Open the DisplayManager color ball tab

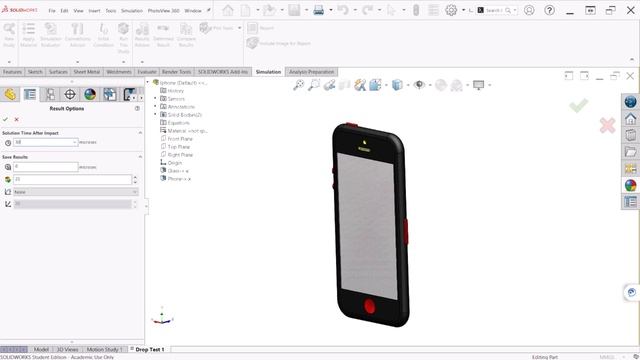point(90,94)
